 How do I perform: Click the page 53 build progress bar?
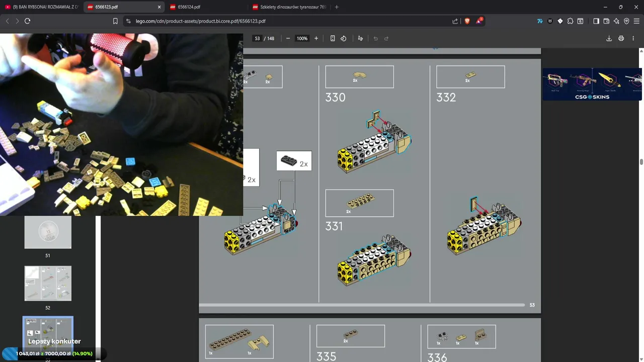tap(362, 305)
